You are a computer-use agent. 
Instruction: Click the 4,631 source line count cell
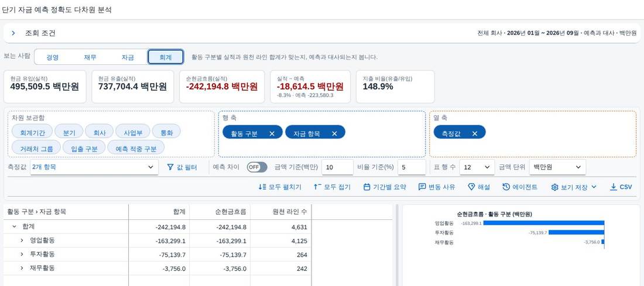(x=281, y=227)
